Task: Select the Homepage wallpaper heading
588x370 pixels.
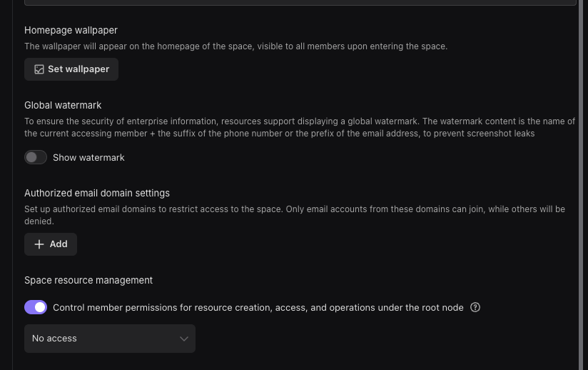Action: coord(71,30)
